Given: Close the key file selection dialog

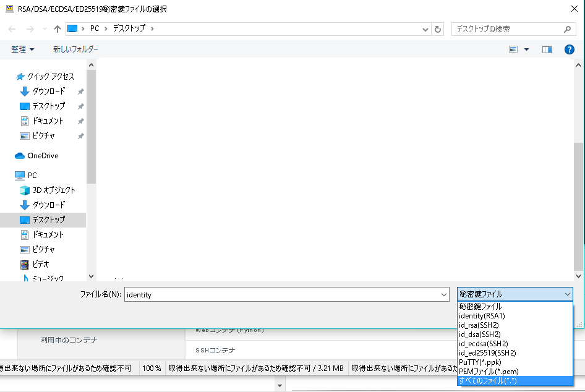Looking at the screenshot, I should [574, 9].
